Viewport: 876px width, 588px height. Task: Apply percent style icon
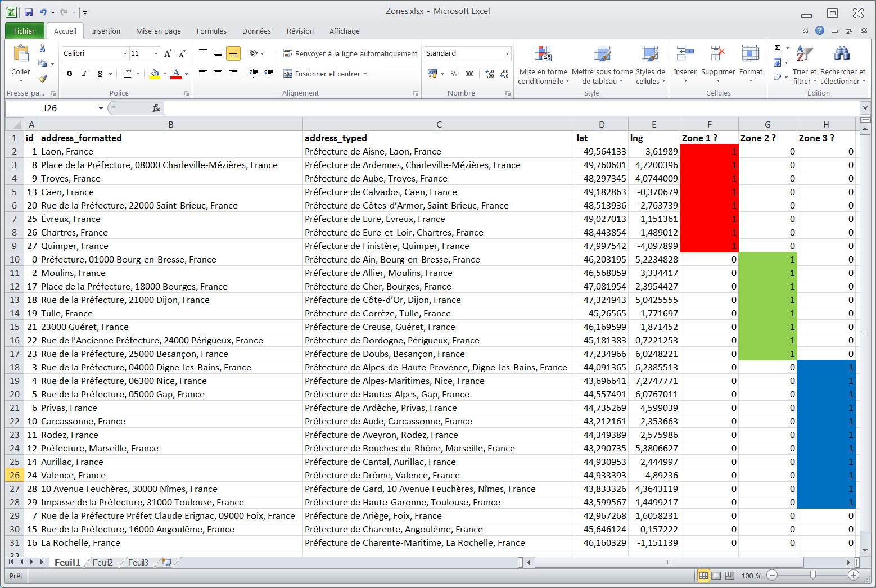coord(454,74)
